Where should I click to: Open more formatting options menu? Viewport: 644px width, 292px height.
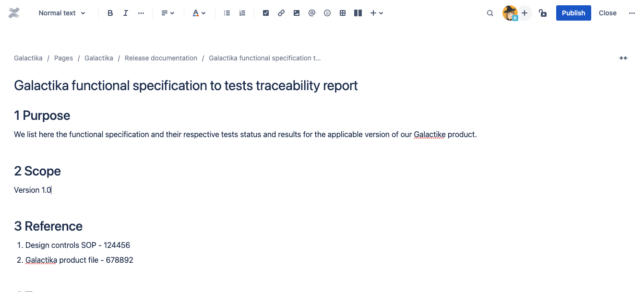[x=141, y=13]
